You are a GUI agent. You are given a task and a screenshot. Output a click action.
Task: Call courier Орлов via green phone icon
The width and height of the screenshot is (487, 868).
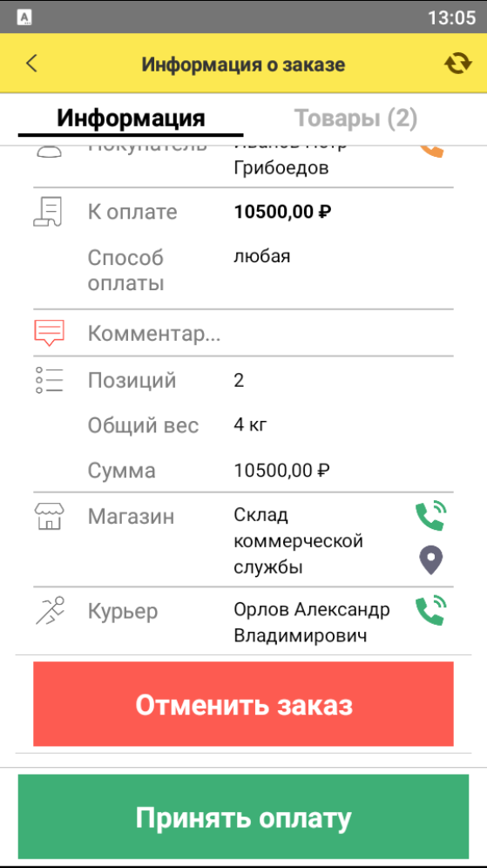pos(430,610)
